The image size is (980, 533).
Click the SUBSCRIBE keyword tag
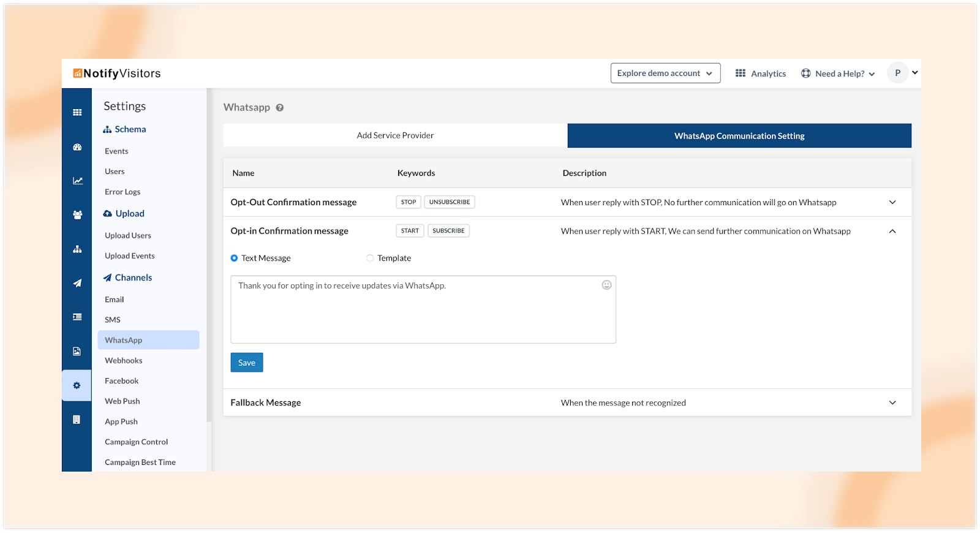click(448, 231)
